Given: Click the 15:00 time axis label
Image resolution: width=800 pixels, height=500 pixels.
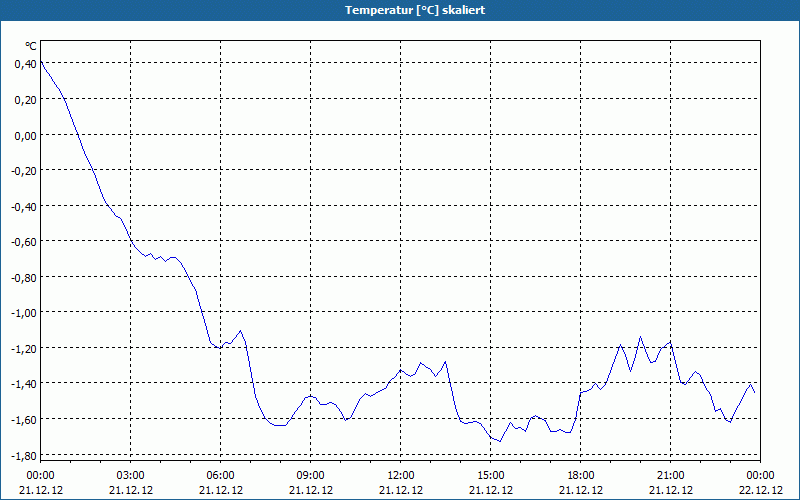Looking at the screenshot, I should tap(491, 476).
